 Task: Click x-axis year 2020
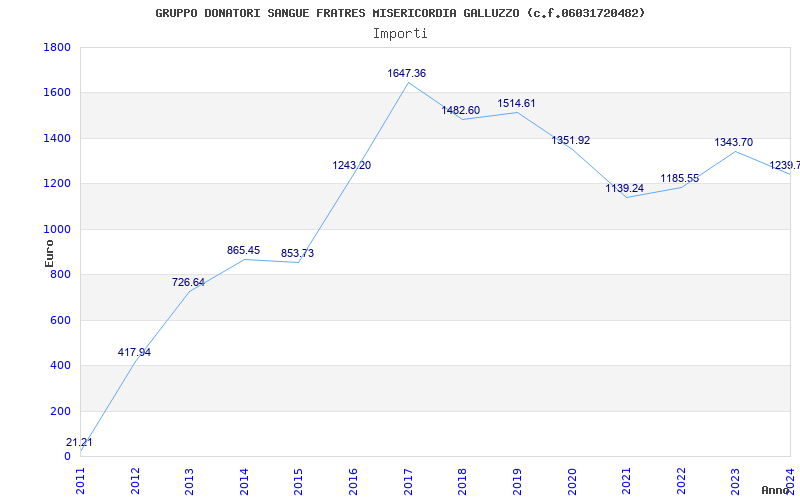click(572, 481)
